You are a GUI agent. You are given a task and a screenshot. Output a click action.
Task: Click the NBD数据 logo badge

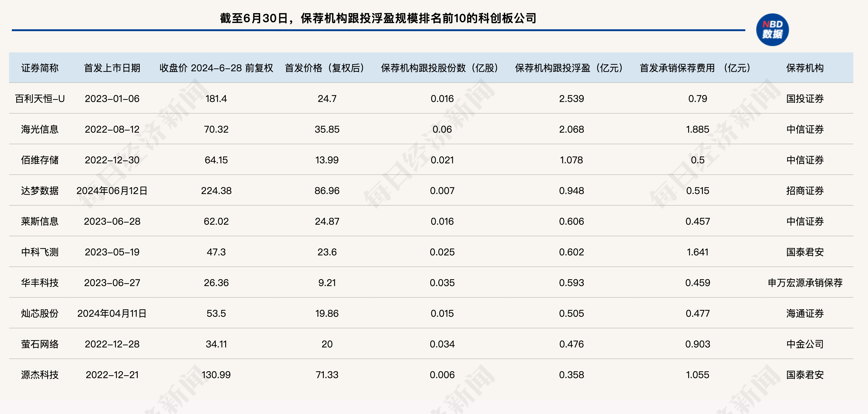click(x=772, y=30)
